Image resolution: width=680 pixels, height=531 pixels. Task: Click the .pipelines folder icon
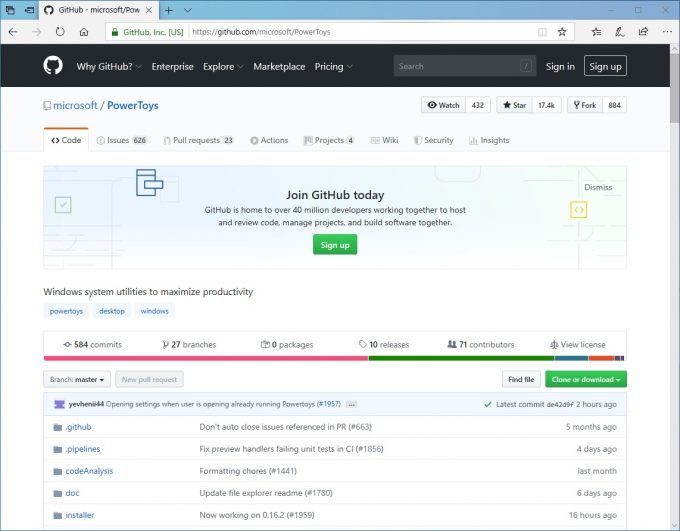[x=57, y=449]
